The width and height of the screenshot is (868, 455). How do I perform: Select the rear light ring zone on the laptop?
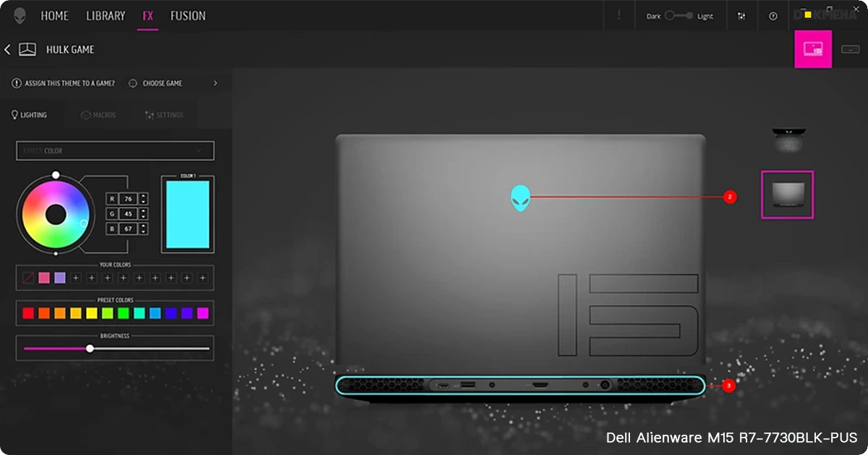520,385
